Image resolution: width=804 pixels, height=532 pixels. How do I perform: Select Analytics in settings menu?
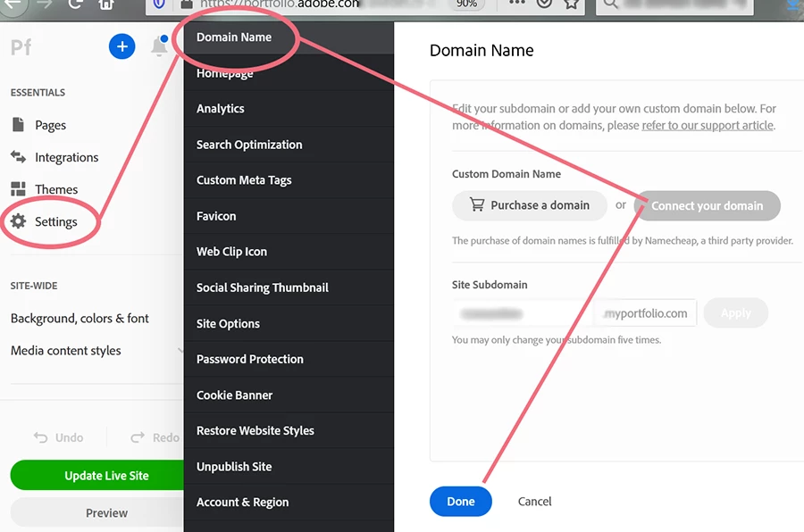click(289, 109)
